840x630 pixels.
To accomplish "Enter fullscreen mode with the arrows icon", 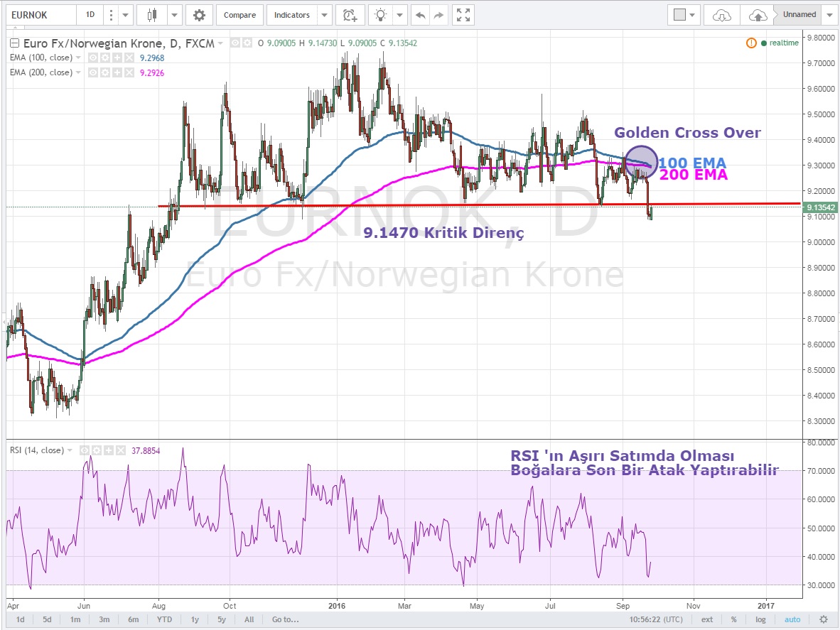I will click(x=463, y=15).
